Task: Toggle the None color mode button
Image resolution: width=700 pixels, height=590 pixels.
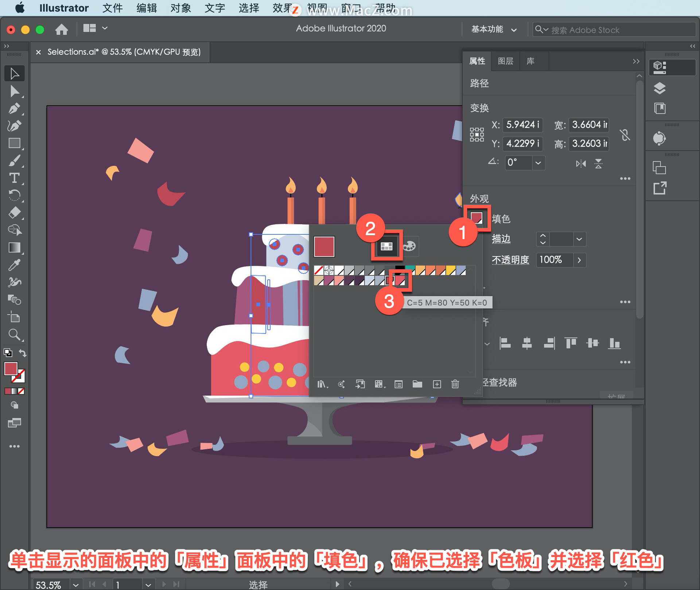Action: (22, 391)
